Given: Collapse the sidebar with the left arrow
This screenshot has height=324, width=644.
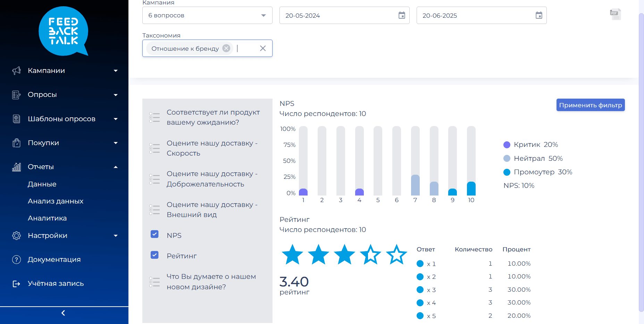Looking at the screenshot, I should click(x=63, y=313).
